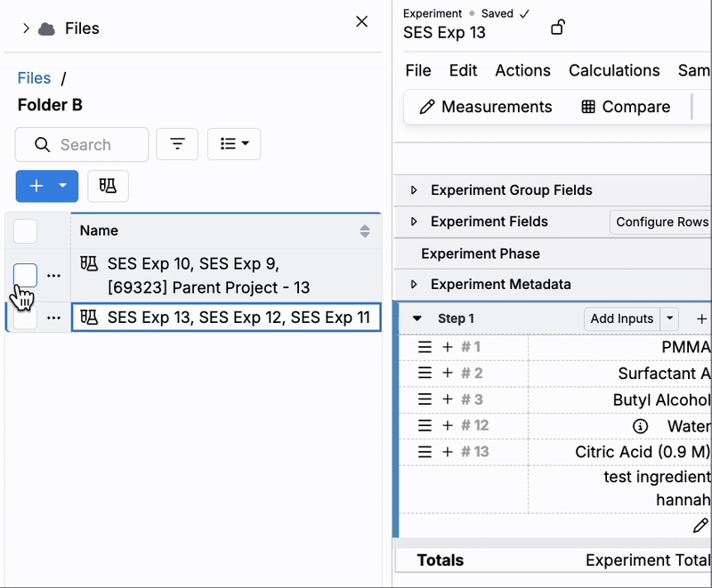Screen dimensions: 712x588
Task: Click the flask icon button in Files toolbar
Action: [x=108, y=186]
